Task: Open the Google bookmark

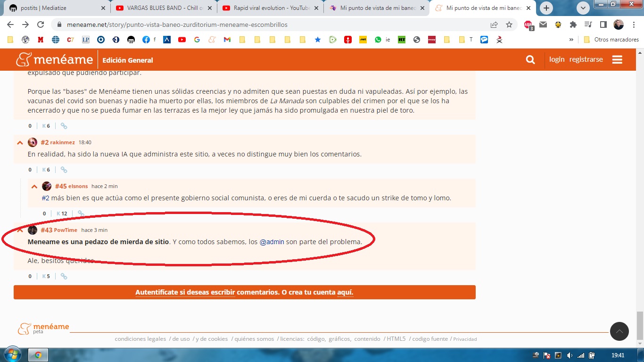Action: tap(197, 40)
